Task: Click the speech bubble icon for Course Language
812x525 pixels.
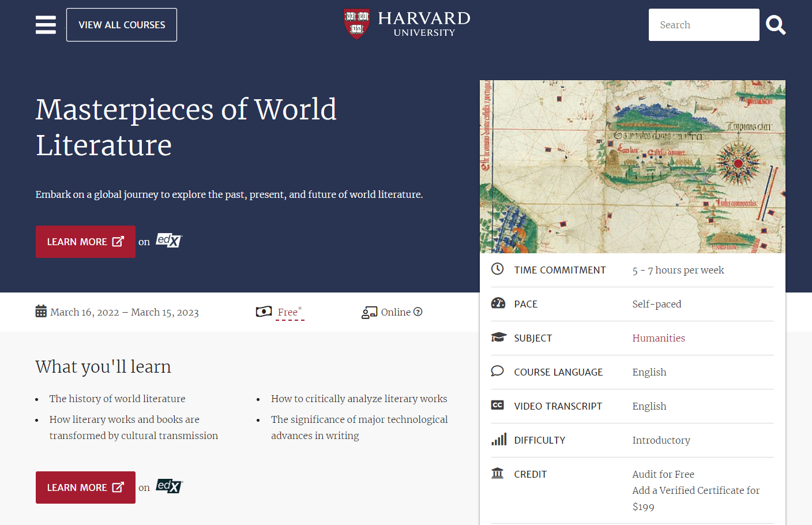Action: [497, 371]
